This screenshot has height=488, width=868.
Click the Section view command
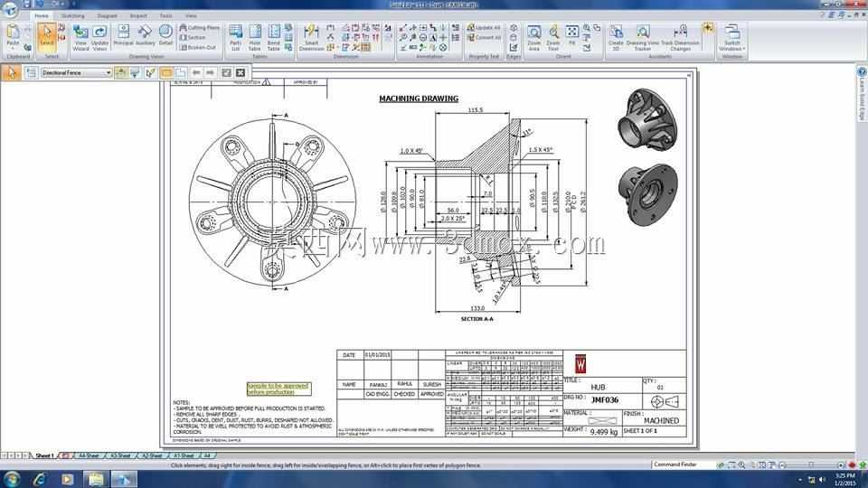point(193,37)
